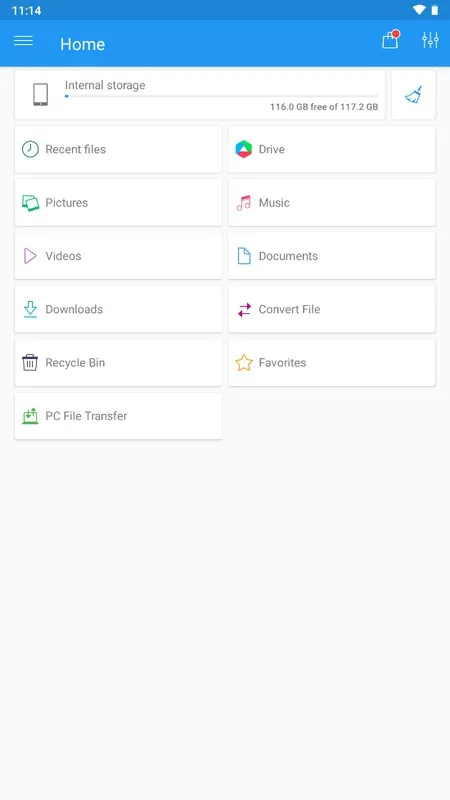Tap the Favorites star icon

coord(244,363)
